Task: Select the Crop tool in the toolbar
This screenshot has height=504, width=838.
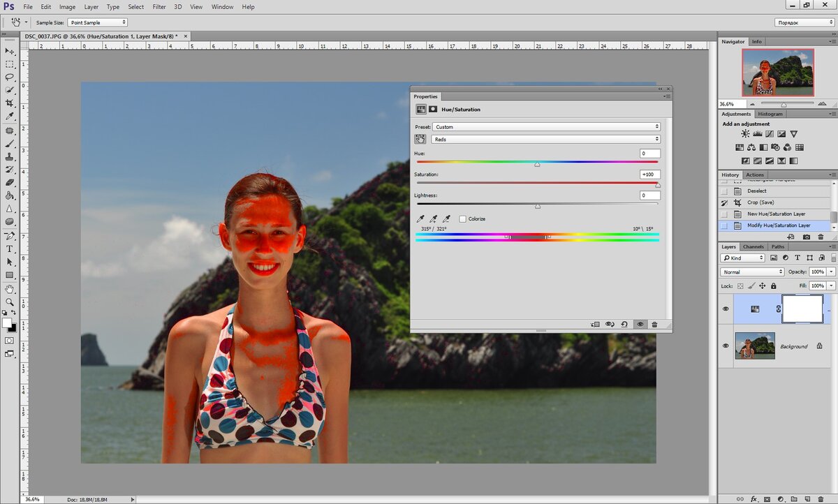Action: (x=10, y=103)
